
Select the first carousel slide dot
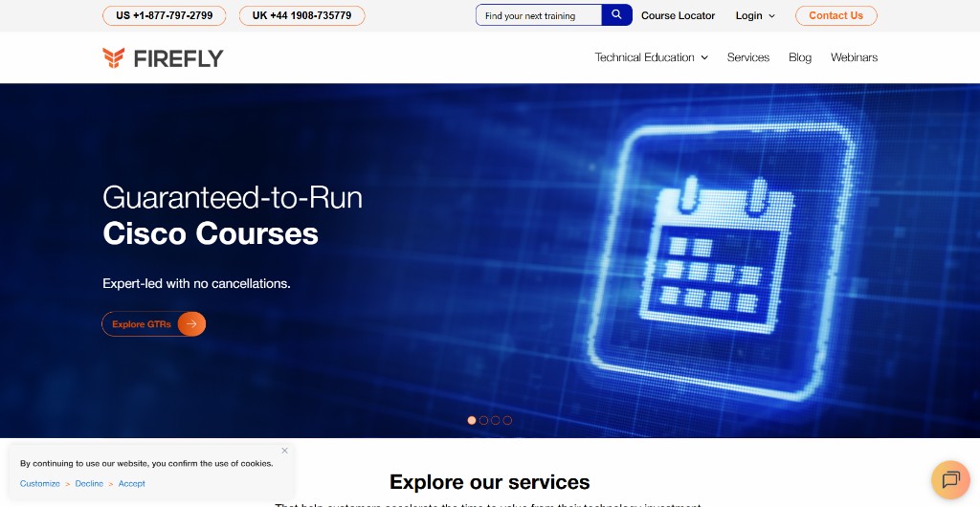(472, 420)
